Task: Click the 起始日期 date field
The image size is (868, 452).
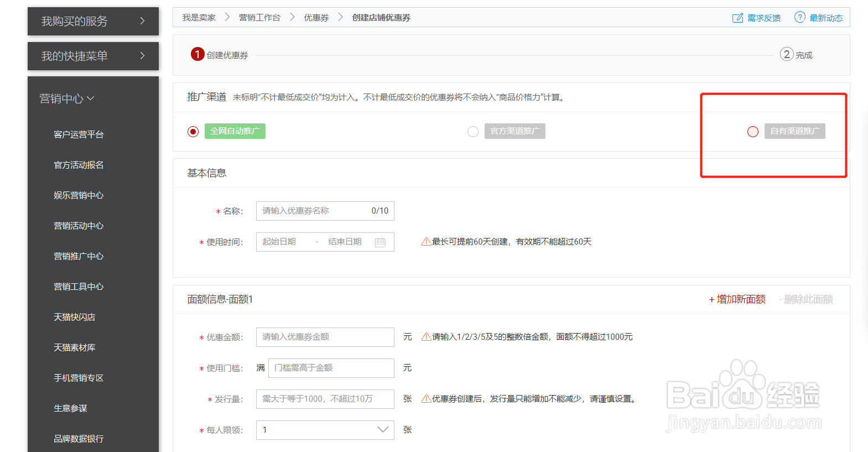Action: [279, 242]
